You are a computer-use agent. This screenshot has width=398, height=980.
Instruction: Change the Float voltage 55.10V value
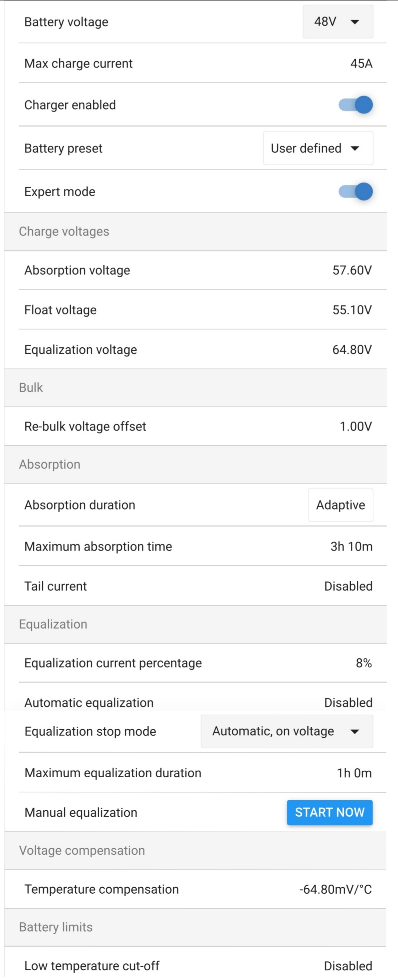[x=352, y=310]
